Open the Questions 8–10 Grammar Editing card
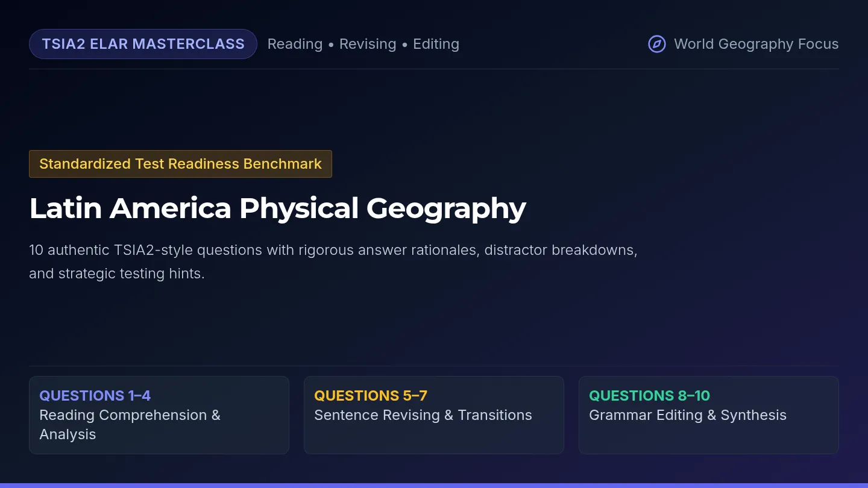The width and height of the screenshot is (868, 488). pyautogui.click(x=709, y=415)
